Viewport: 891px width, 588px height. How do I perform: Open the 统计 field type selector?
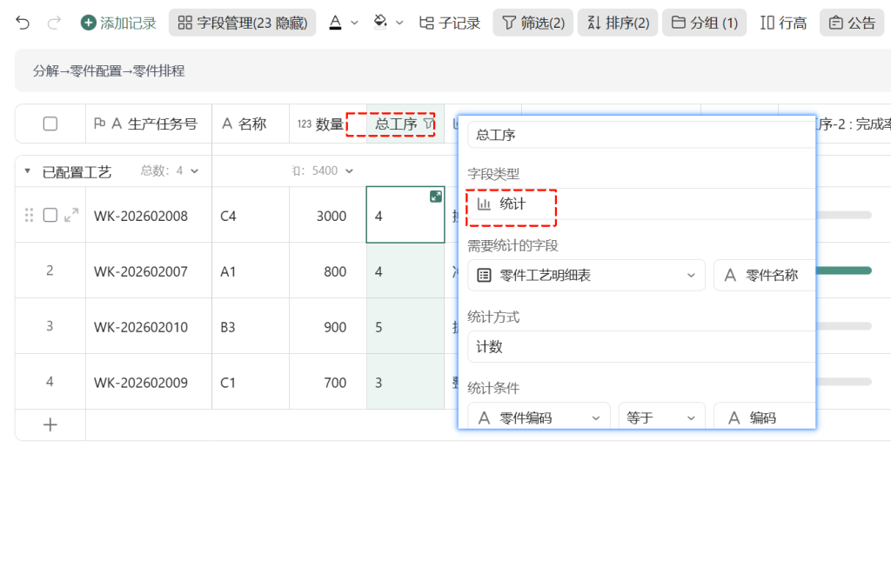641,204
